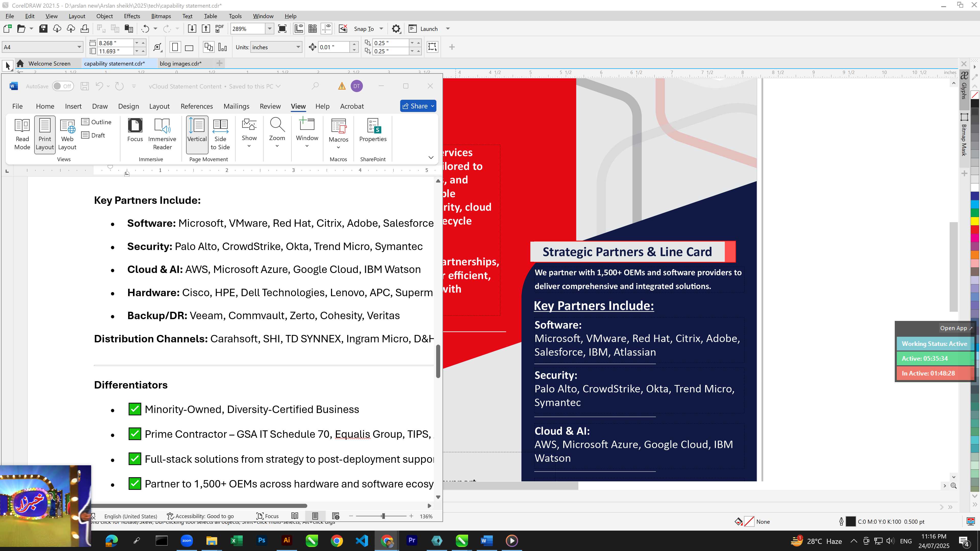Viewport: 980px width, 551px height.
Task: Click the Export icon in CorelDRAW
Action: [206, 29]
